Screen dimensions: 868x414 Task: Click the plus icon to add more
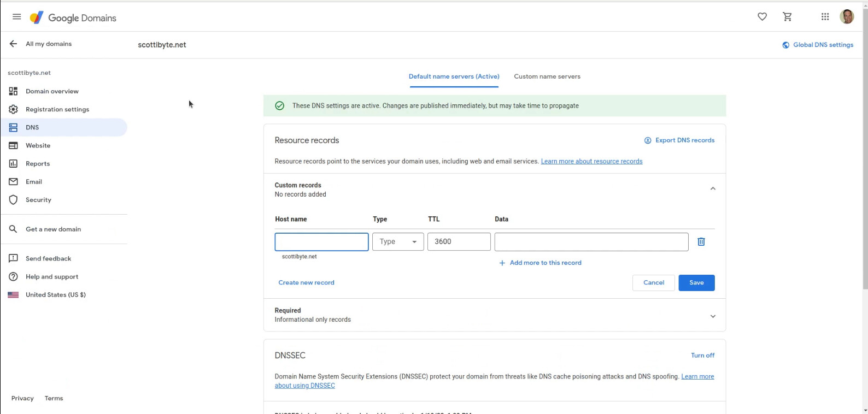tap(502, 263)
